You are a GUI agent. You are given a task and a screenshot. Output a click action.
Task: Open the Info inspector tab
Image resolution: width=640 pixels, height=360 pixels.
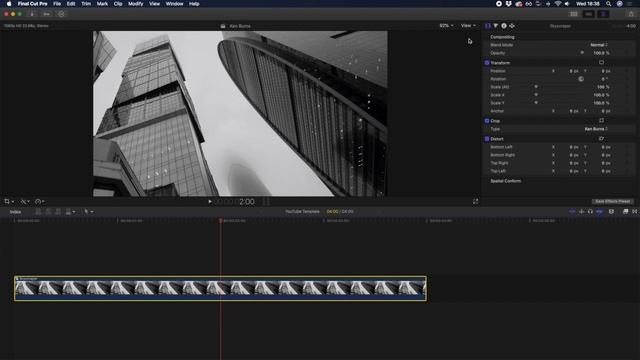504,26
